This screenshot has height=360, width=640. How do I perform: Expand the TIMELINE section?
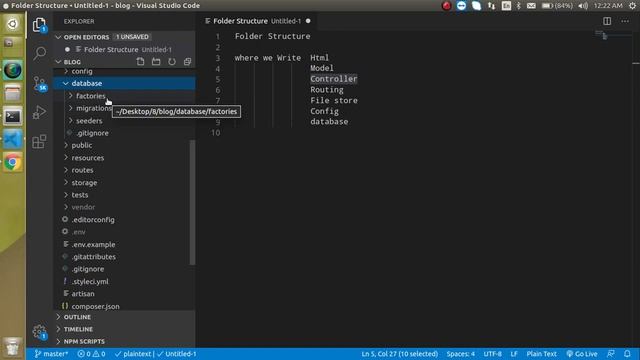pyautogui.click(x=124, y=329)
